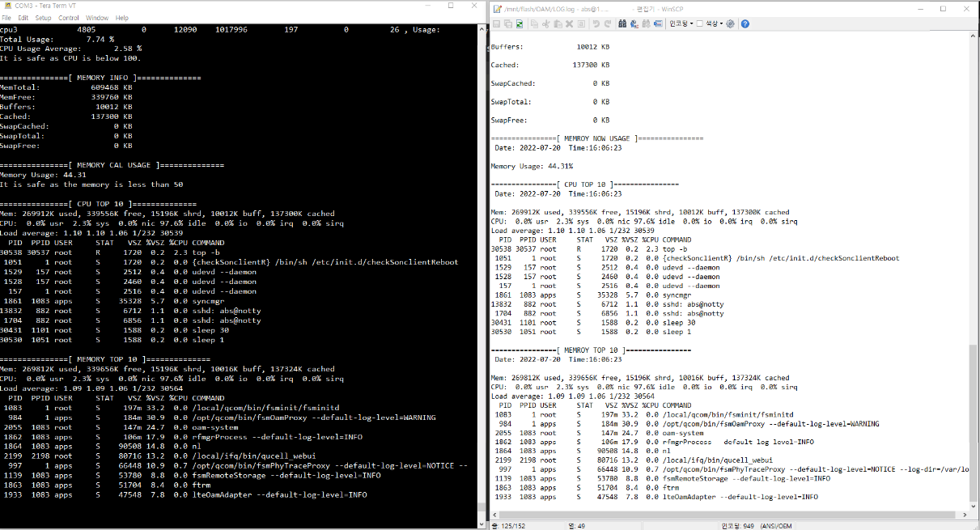This screenshot has width=980, height=530.
Task: Click 'MEMROY TOP 10' header in editor
Action: pos(591,350)
